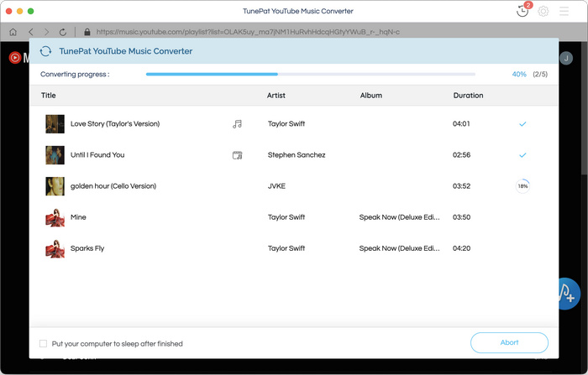Click the Until I Found You thumbnail
Image resolution: width=588 pixels, height=375 pixels.
(x=55, y=155)
